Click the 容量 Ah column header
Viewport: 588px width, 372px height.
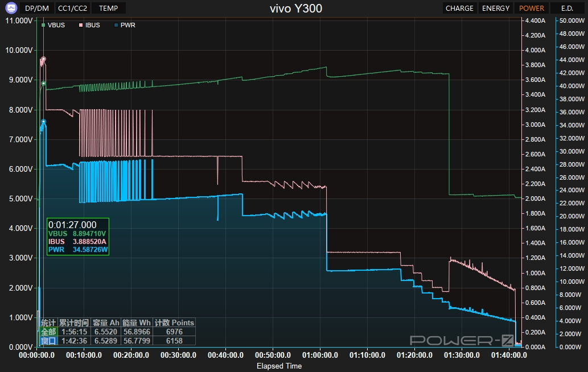coord(106,323)
